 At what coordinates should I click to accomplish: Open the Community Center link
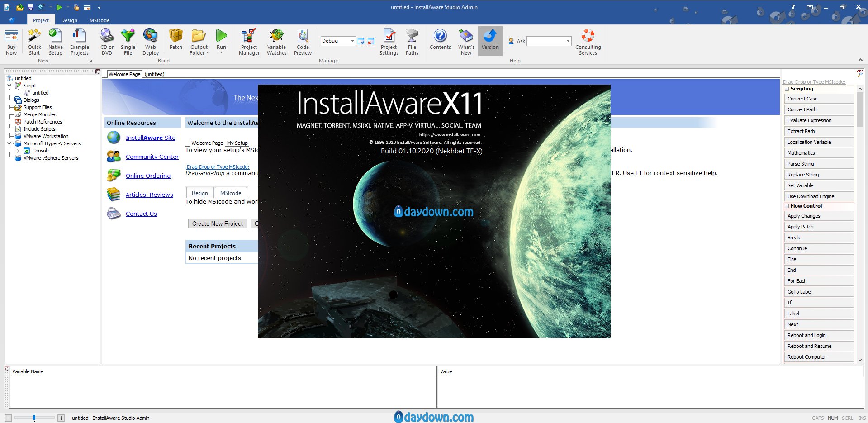point(152,157)
